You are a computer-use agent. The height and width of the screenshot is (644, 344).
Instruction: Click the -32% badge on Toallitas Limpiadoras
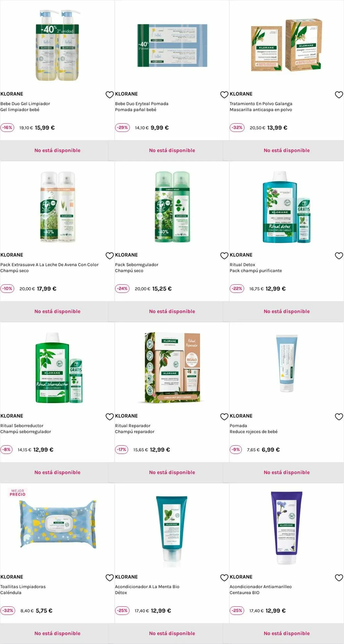(8, 611)
